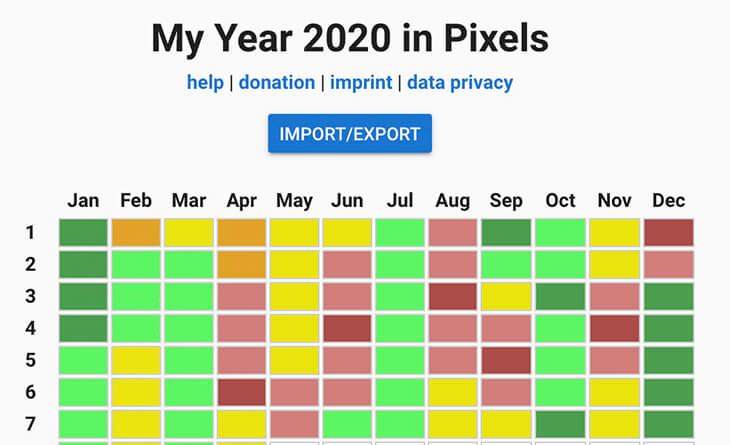The height and width of the screenshot is (445, 730).
Task: Open the donation link
Action: pos(278,82)
